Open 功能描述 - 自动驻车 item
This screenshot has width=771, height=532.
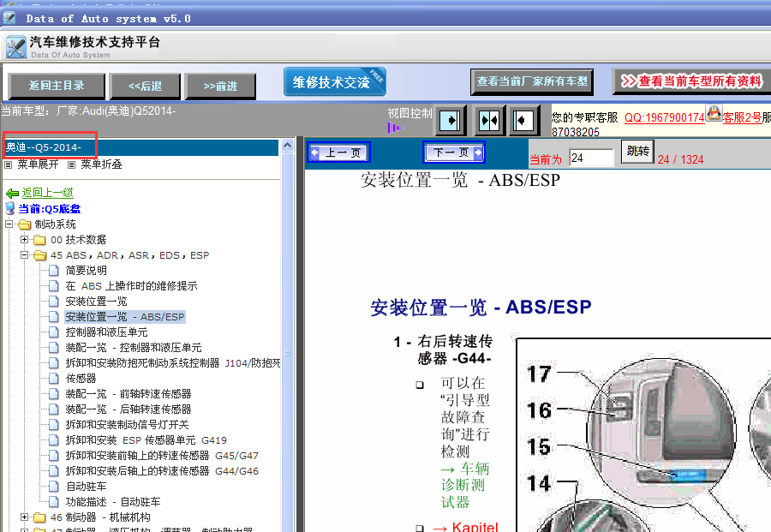point(113,501)
